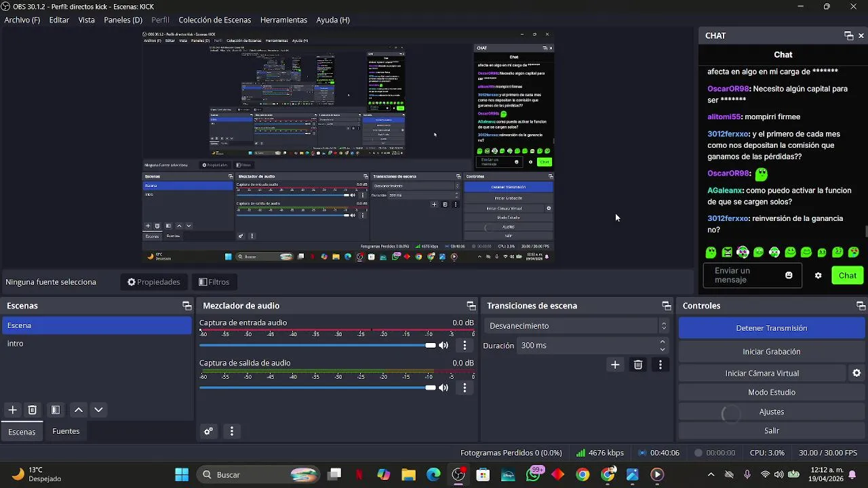
Task: Open Archivo menu
Action: pyautogui.click(x=22, y=20)
